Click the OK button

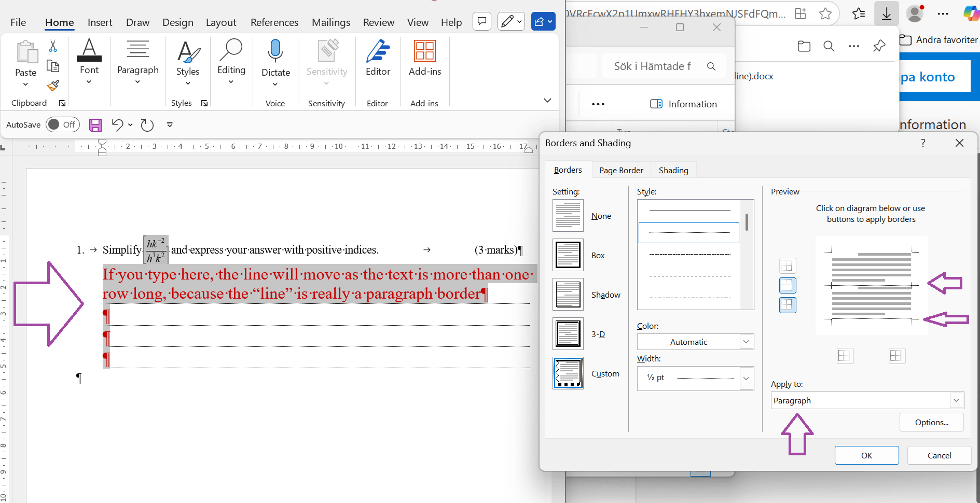click(867, 455)
